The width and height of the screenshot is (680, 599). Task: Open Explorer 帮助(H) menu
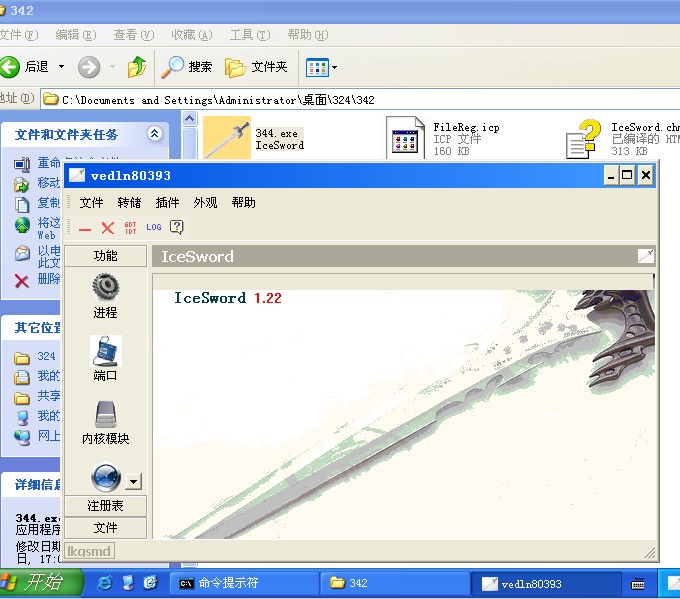pos(308,35)
